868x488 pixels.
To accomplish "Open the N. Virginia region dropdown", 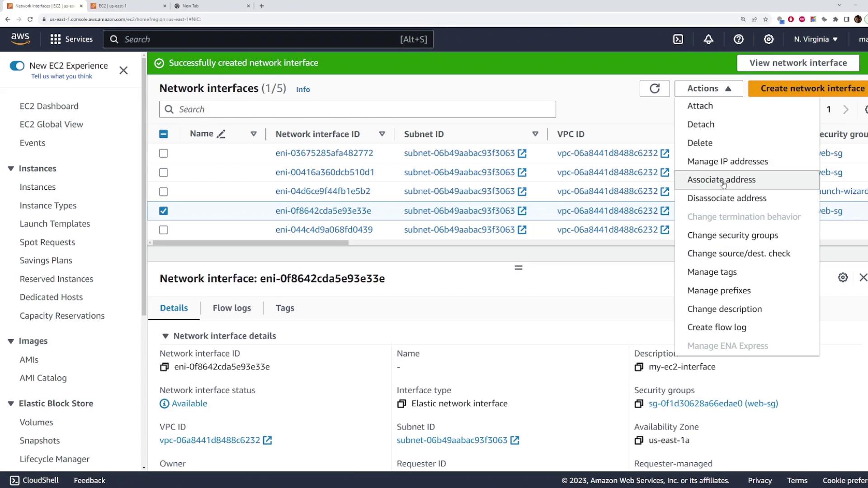I will point(816,39).
